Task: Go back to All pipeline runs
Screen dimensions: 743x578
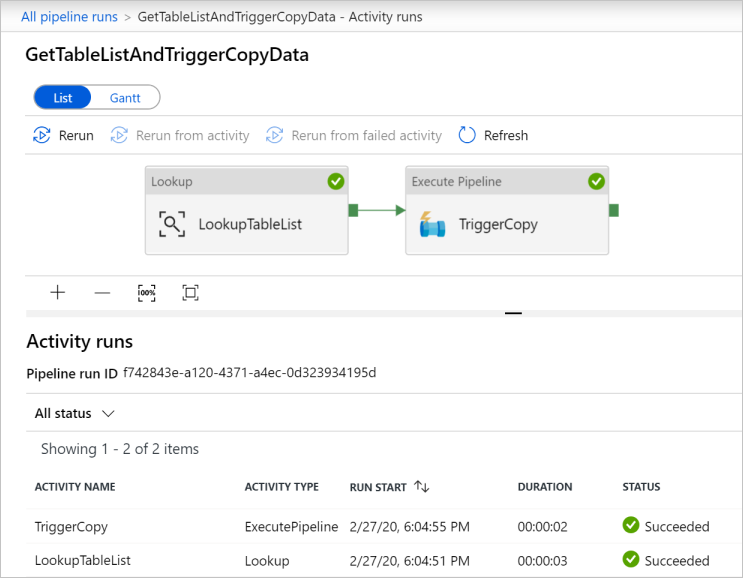Action: tap(69, 17)
